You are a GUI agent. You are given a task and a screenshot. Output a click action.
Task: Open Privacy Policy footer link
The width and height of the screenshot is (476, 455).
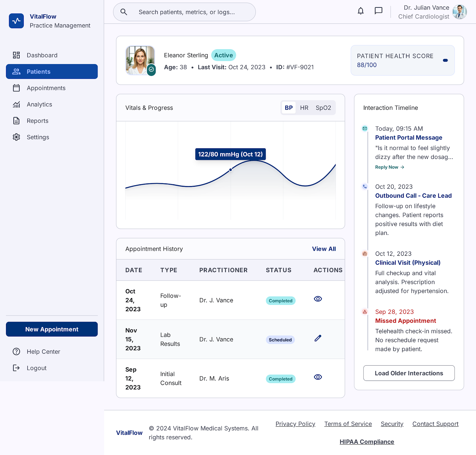pos(295,424)
